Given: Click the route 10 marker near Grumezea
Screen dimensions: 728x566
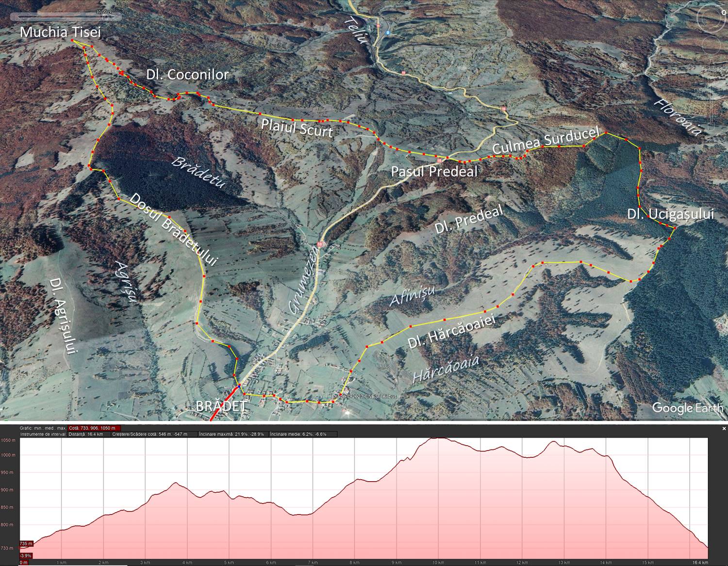Looking at the screenshot, I should click(320, 243).
